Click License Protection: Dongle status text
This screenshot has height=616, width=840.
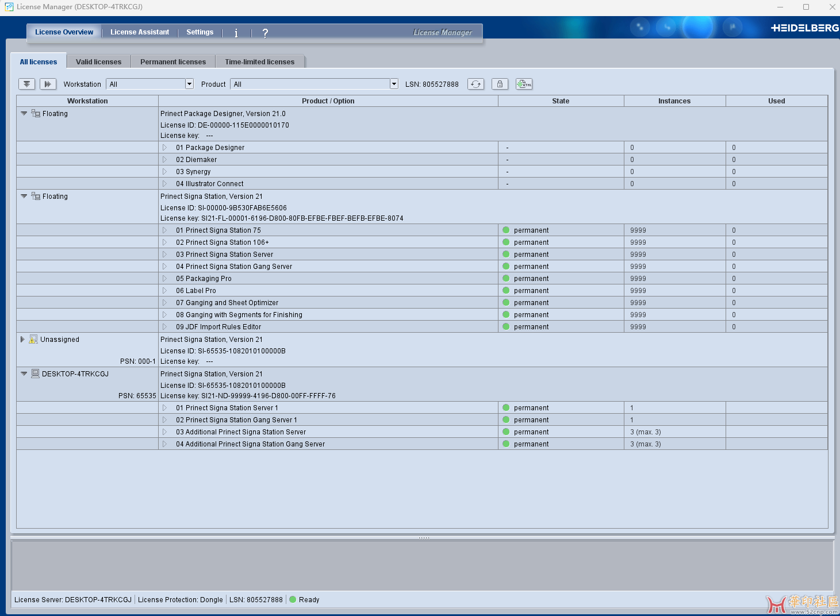181,599
